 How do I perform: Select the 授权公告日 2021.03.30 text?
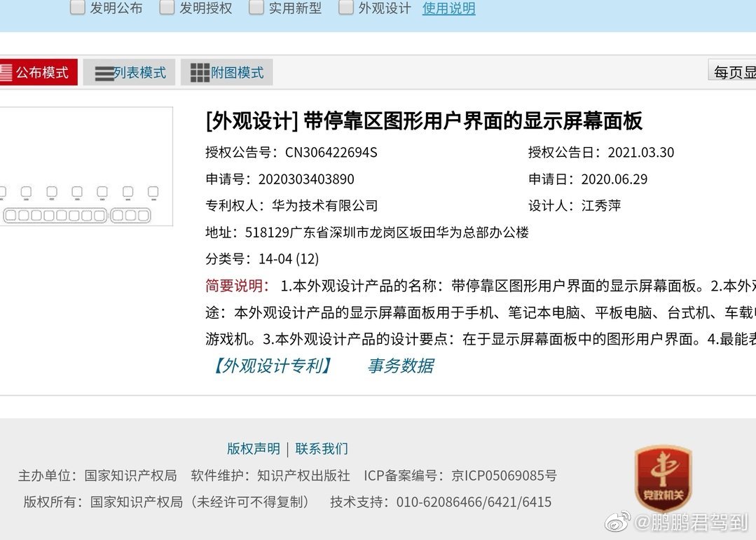(601, 153)
